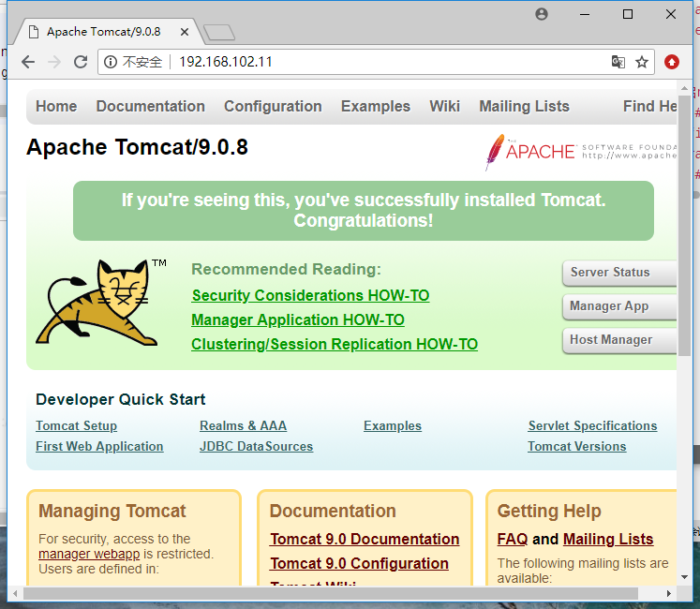The height and width of the screenshot is (609, 700).
Task: Open the FAQ link under Getting Help
Action: tap(513, 540)
